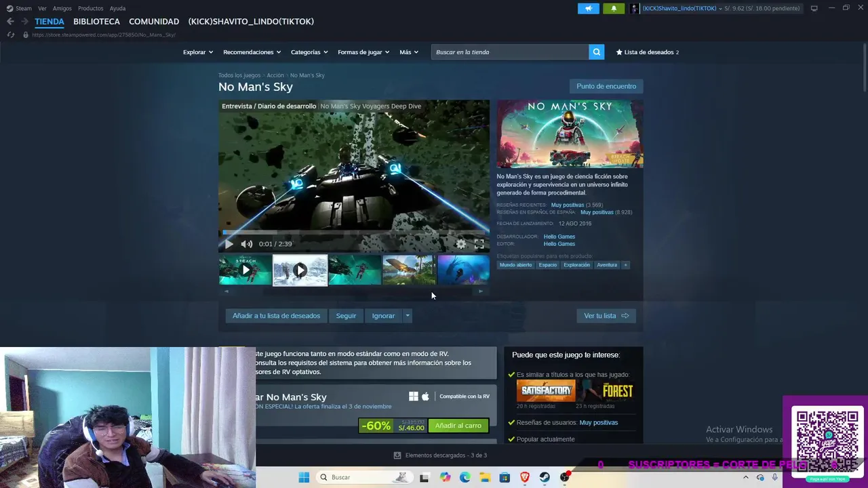Viewport: 868px width, 488px height.
Task: Click Ver tu lista button
Action: pos(606,316)
